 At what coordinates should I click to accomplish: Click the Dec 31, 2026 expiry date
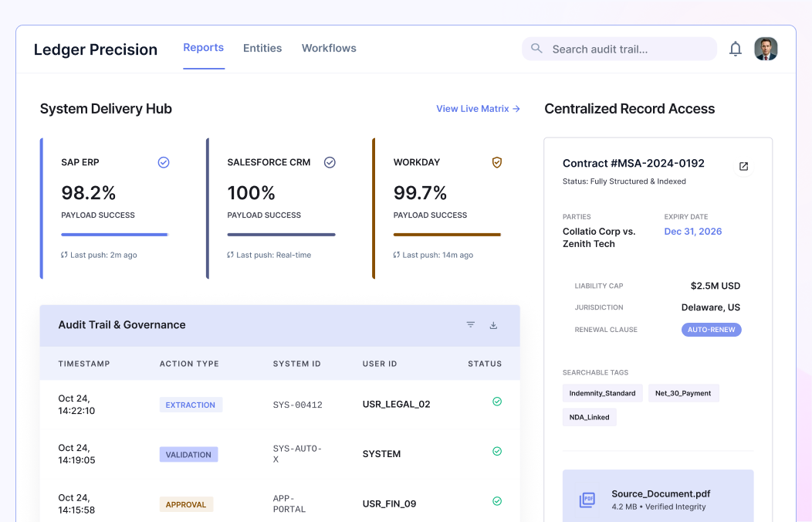point(693,232)
